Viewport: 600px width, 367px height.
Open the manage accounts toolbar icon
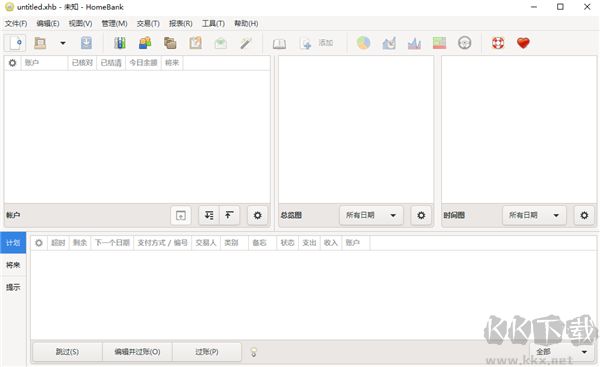click(120, 43)
